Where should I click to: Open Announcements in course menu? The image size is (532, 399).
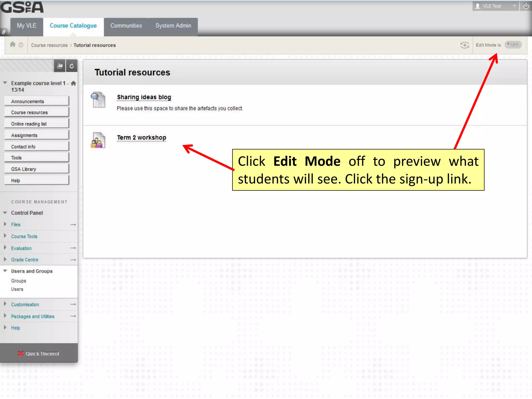point(37,101)
